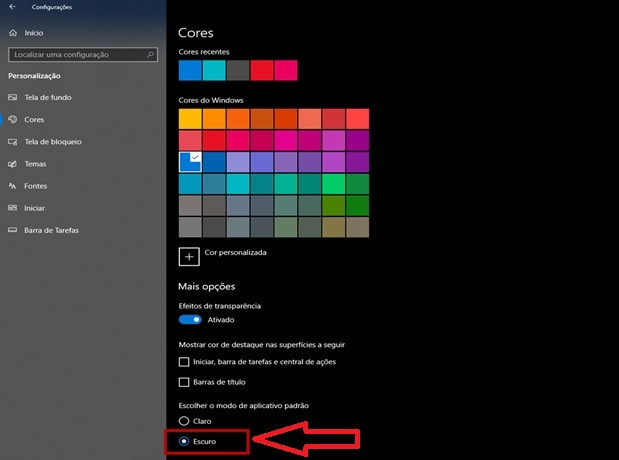Click the Barra de Tarefas icon
The width and height of the screenshot is (619, 460).
13,230
